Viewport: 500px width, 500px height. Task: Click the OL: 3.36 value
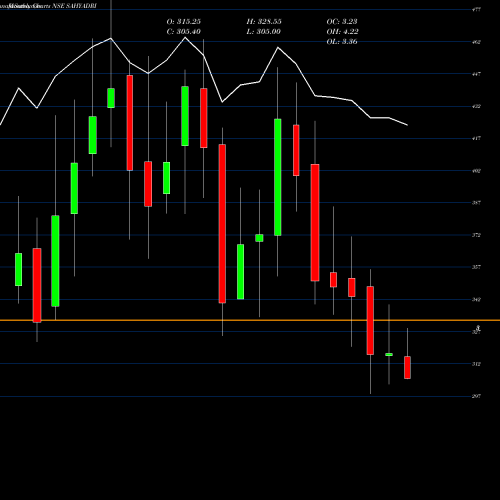coord(342,42)
